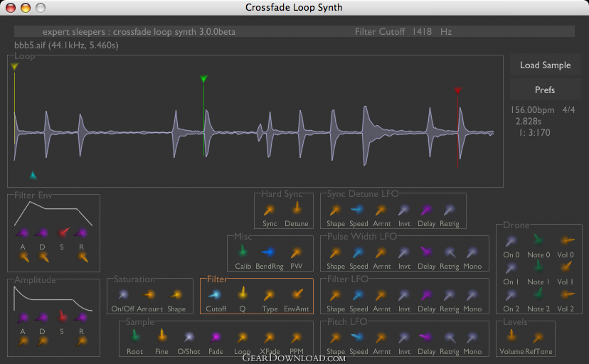
Task: Toggle Sync Detune LFO Invt switch
Action: point(404,210)
